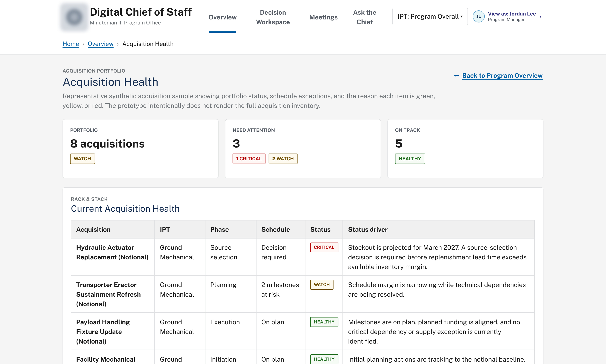Go to the Meetings tab
606x364 pixels.
coord(323,17)
